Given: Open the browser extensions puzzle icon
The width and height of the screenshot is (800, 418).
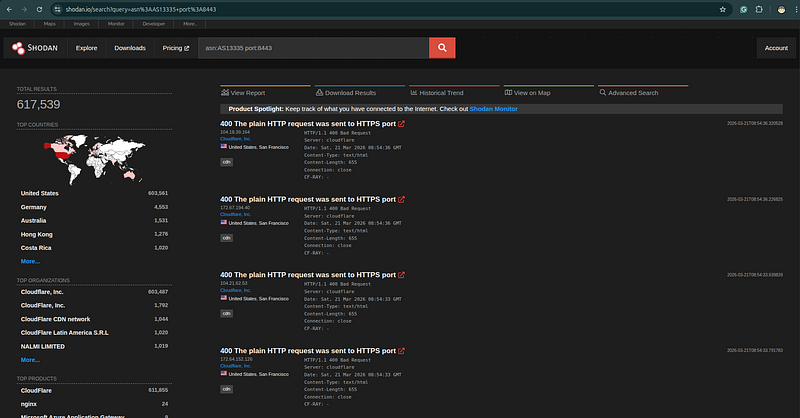Looking at the screenshot, I should (759, 9).
